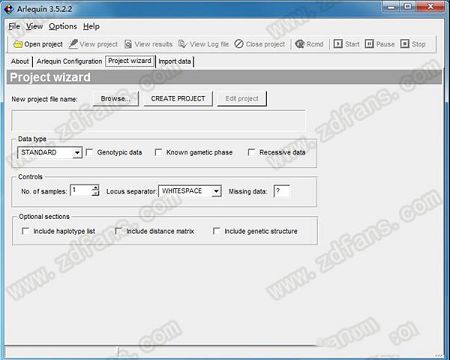Click the View project pencil icon
The height and width of the screenshot is (360, 450).
pyautogui.click(x=73, y=44)
